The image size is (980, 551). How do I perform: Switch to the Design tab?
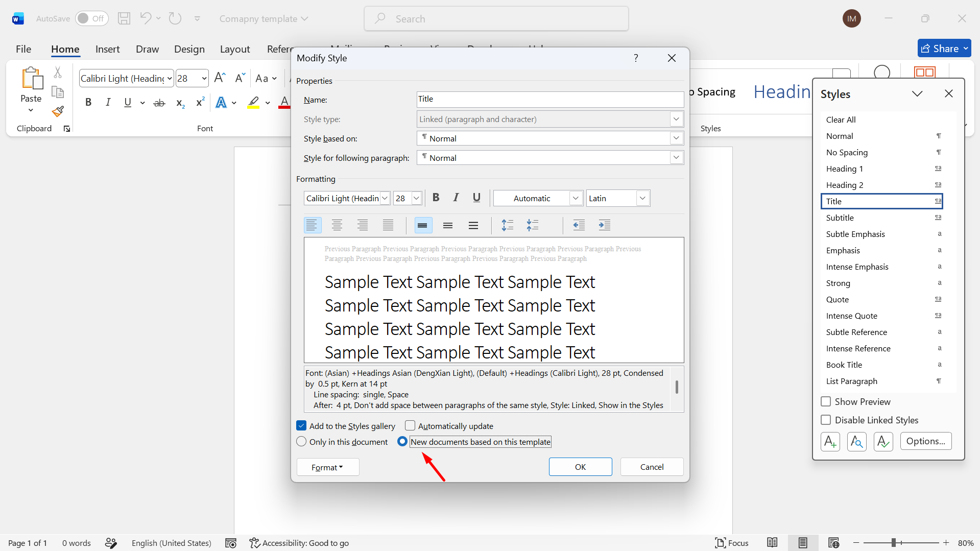point(189,49)
